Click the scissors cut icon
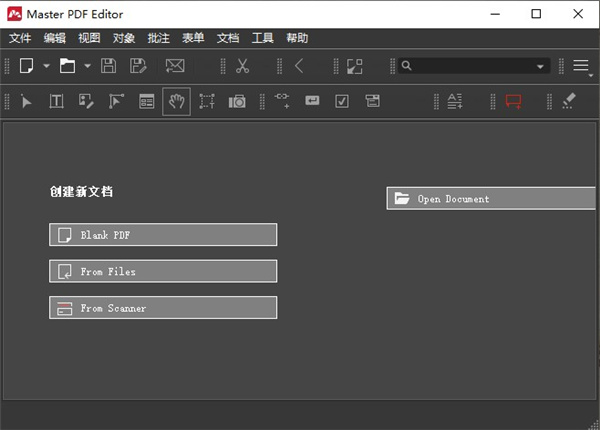This screenshot has width=600, height=430. pyautogui.click(x=242, y=66)
